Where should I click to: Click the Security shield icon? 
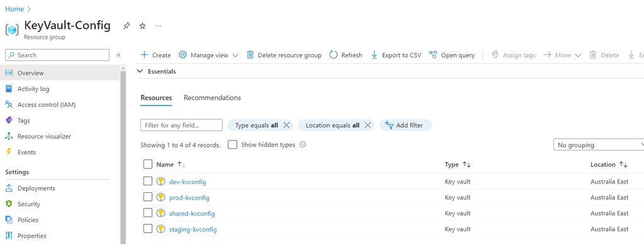point(9,204)
